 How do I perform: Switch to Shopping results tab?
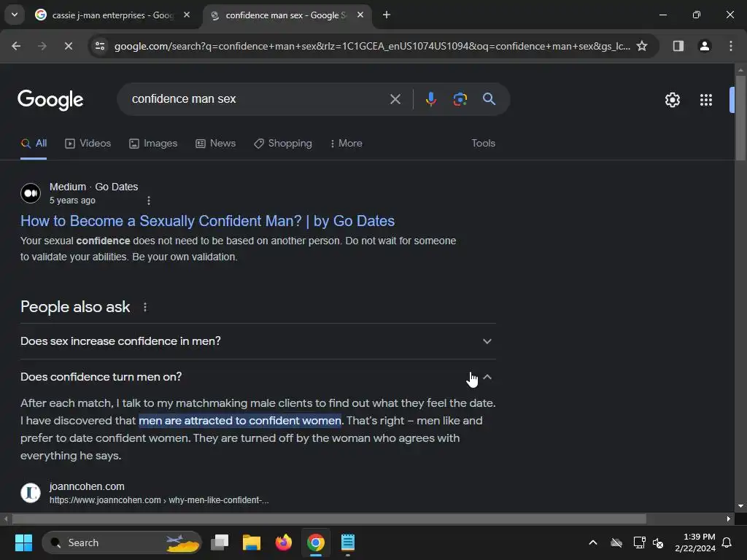point(283,144)
